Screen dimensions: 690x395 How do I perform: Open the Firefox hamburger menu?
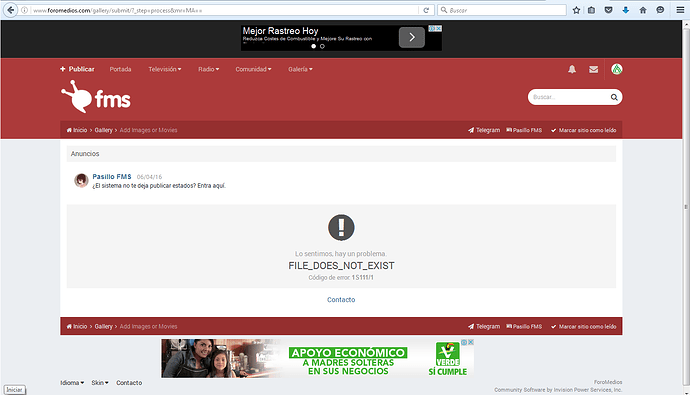(x=680, y=10)
